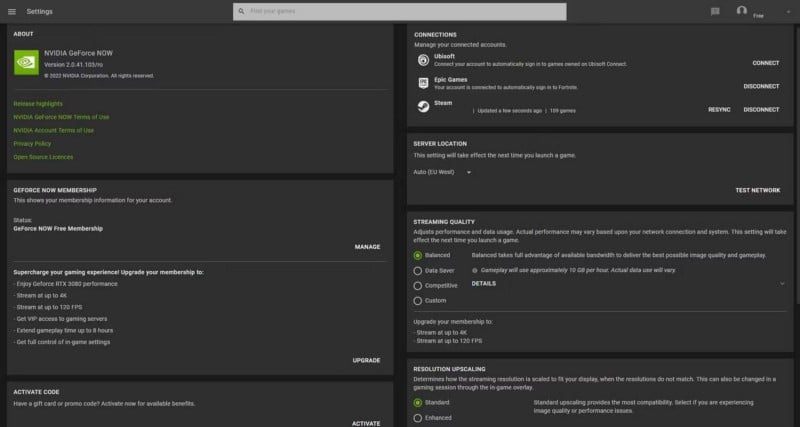Click the '109 games' Steam text
Image resolution: width=800 pixels, height=427 pixels.
(562, 111)
